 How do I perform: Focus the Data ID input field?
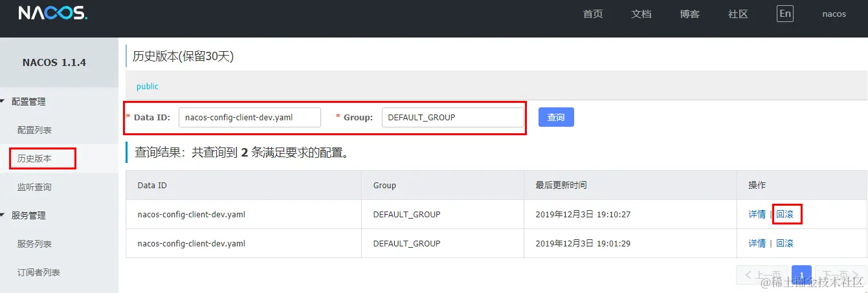[x=250, y=117]
